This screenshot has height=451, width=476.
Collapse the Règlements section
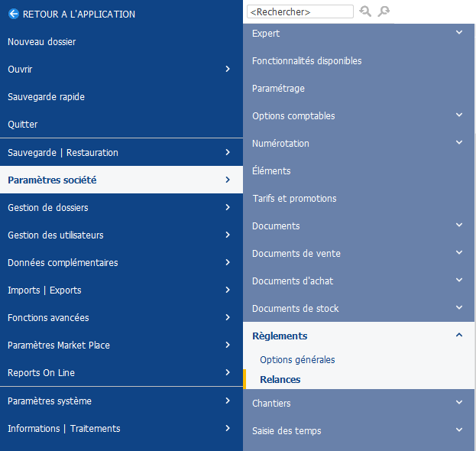click(459, 335)
